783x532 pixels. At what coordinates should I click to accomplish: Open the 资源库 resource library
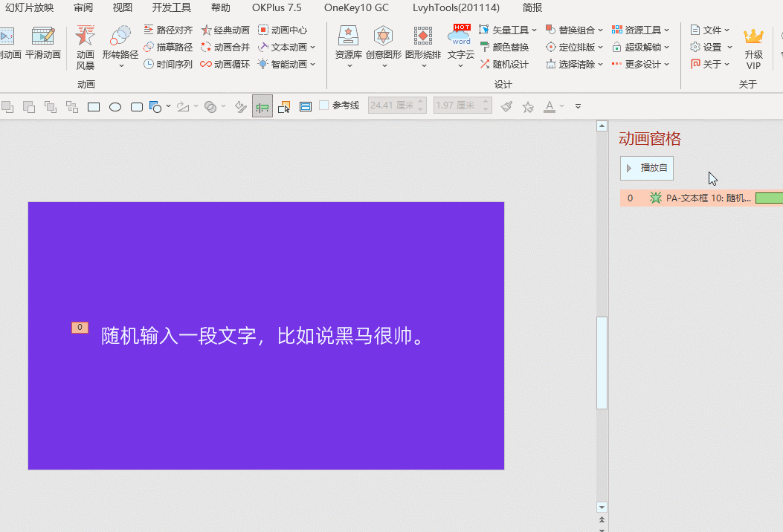click(349, 47)
